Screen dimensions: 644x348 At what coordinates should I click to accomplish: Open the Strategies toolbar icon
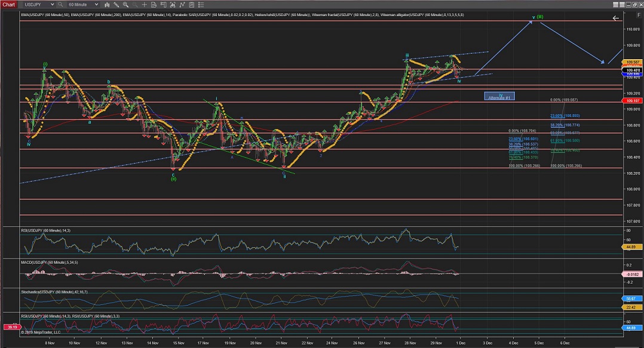pyautogui.click(x=182, y=4)
